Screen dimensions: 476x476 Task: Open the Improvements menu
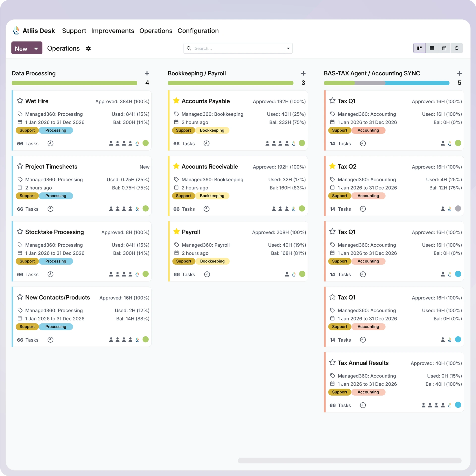point(113,31)
